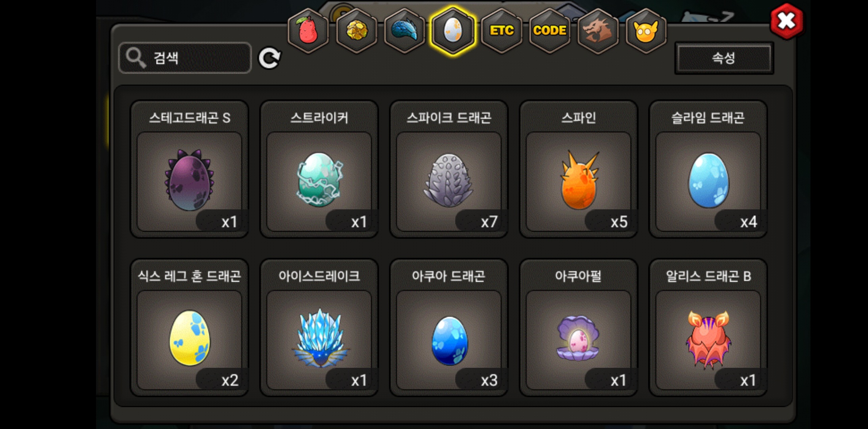This screenshot has width=868, height=429.
Task: Choose the 스파인 orange spiked egg
Action: click(579, 169)
